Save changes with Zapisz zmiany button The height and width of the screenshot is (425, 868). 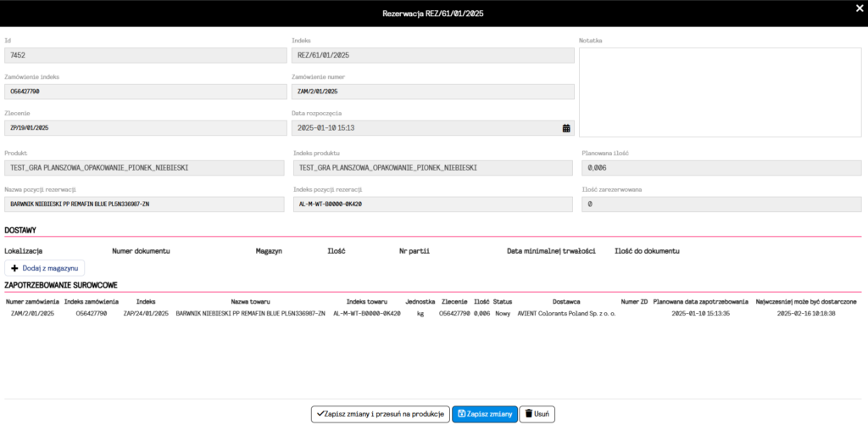[484, 413]
